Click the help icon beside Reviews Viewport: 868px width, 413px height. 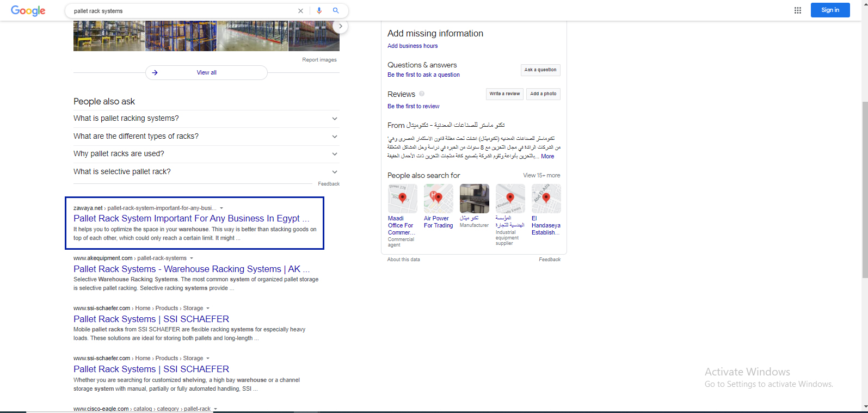click(x=422, y=94)
